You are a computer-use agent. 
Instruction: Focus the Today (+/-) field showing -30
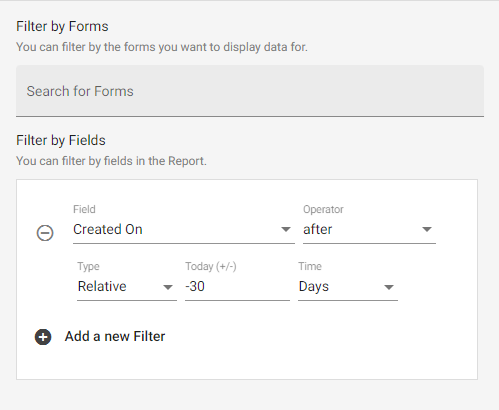tap(237, 287)
